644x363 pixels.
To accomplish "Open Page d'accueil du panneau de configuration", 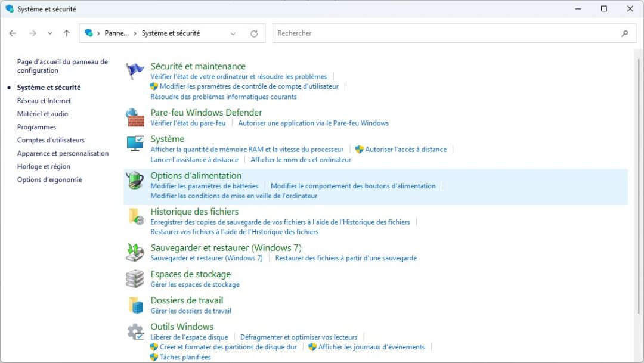I will click(x=63, y=66).
